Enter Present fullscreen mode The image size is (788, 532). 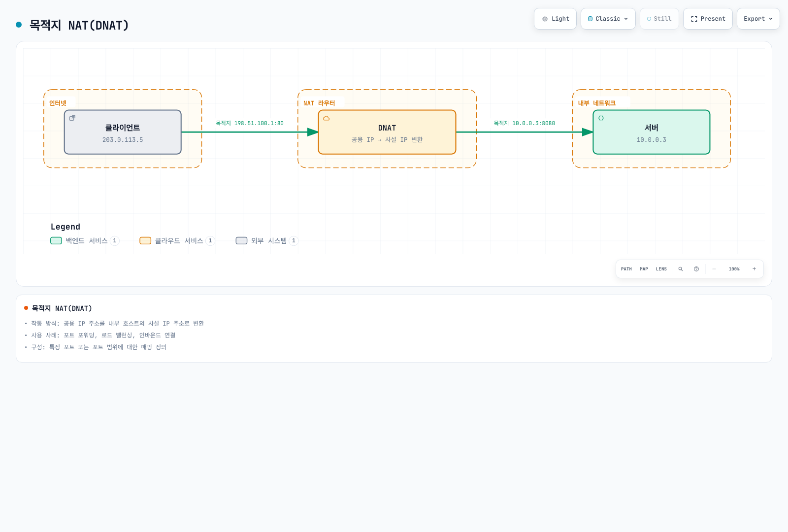click(x=708, y=19)
